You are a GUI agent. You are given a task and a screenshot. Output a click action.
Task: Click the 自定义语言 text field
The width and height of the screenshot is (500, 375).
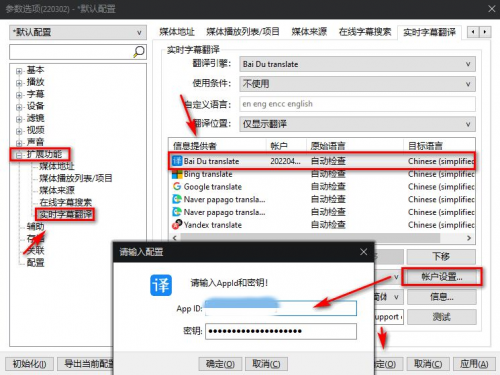click(x=357, y=104)
